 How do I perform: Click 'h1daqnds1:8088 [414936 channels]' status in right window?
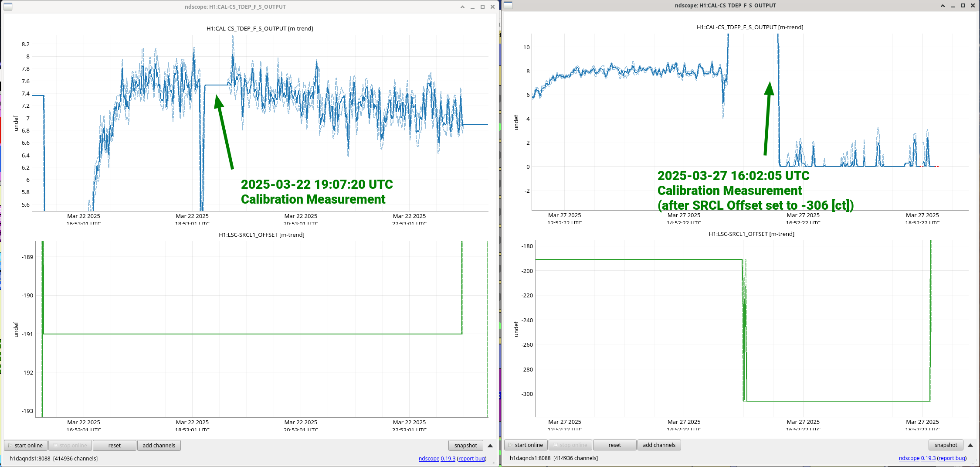point(554,458)
